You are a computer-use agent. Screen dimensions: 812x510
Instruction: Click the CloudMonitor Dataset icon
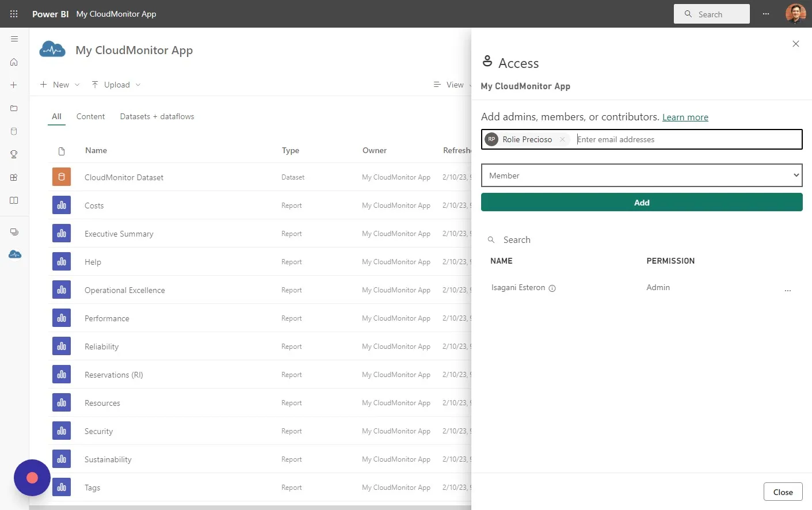[x=62, y=177]
